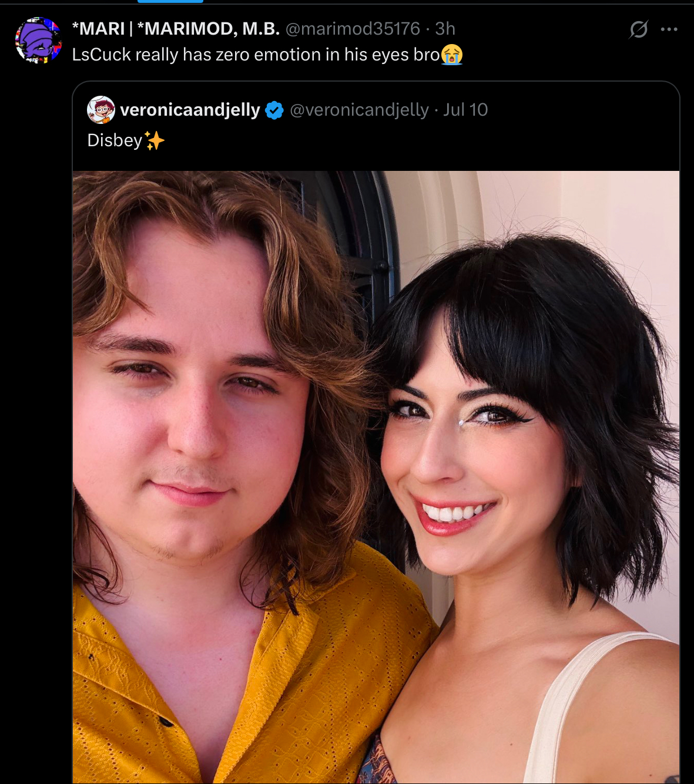Click the purple MARI profile avatar
This screenshot has height=784, width=694.
pyautogui.click(x=38, y=41)
